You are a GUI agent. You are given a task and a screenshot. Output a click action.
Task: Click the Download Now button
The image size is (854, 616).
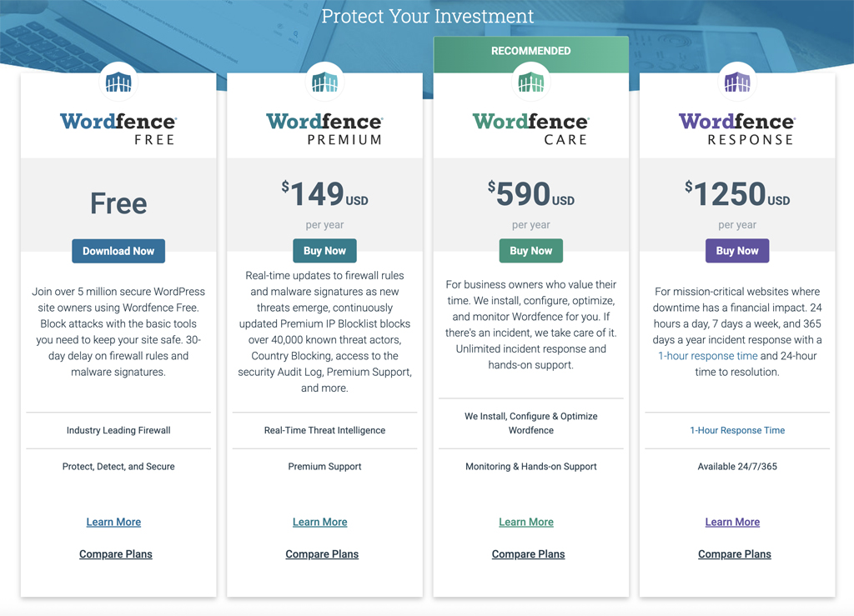point(118,251)
